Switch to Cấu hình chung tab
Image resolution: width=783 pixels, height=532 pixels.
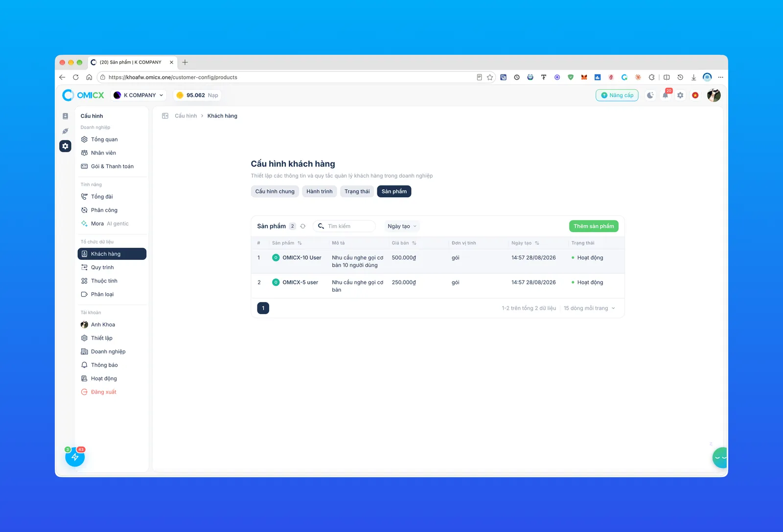pyautogui.click(x=275, y=191)
